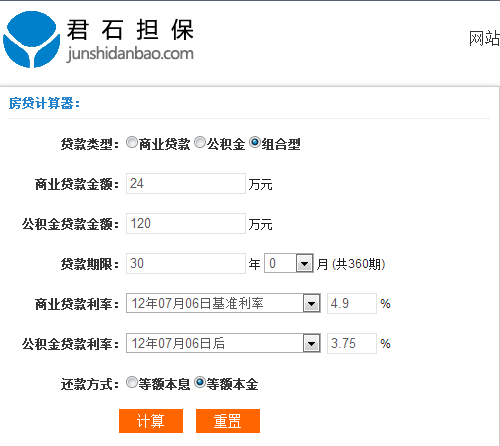Screen dimensions: 500x446
Task: Focus the 公积金贷款金额 input field
Action: tap(186, 223)
